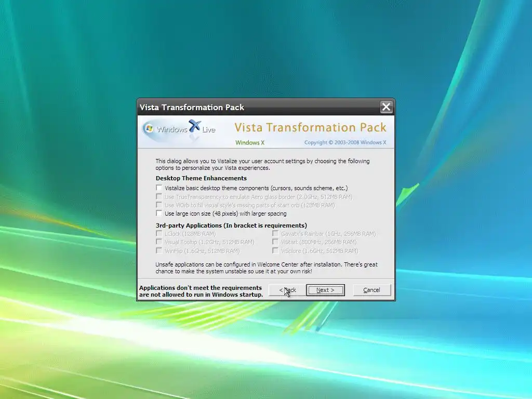Click the Desktop Theme Enhancements heading
Image resolution: width=532 pixels, height=399 pixels.
[x=201, y=178]
